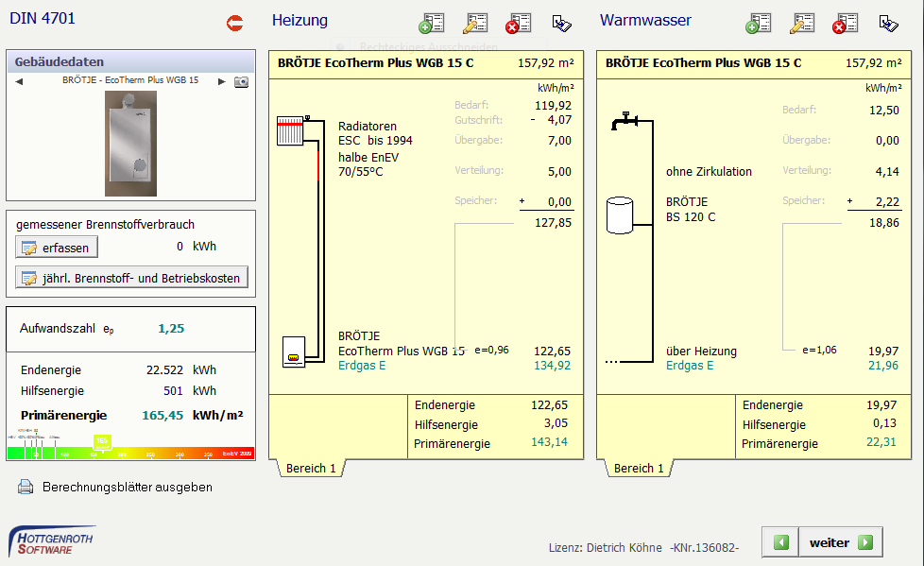The width and height of the screenshot is (924, 566).
Task: Click the e=1,06 efficiency factor
Action: (x=819, y=350)
